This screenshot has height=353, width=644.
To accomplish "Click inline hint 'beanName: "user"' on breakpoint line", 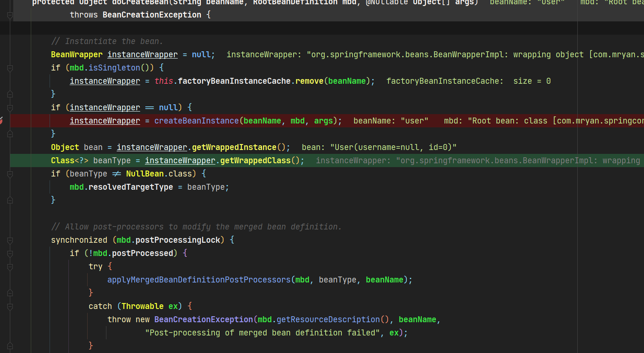I will coord(391,121).
